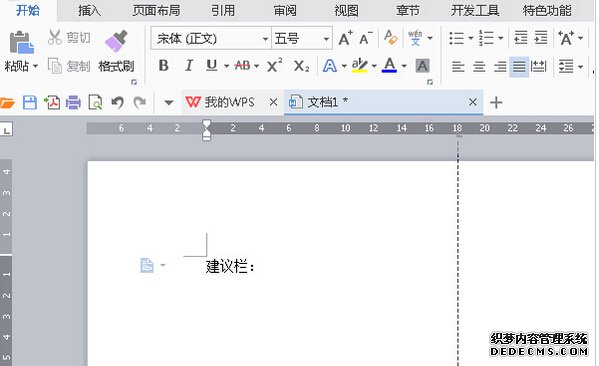Export document to PDF icon
This screenshot has height=366, width=599.
click(x=52, y=102)
